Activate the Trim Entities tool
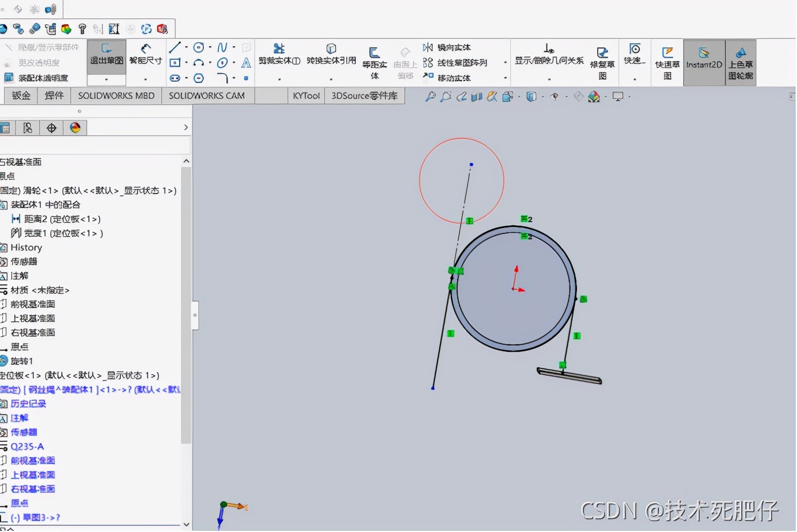The image size is (797, 532). [279, 55]
